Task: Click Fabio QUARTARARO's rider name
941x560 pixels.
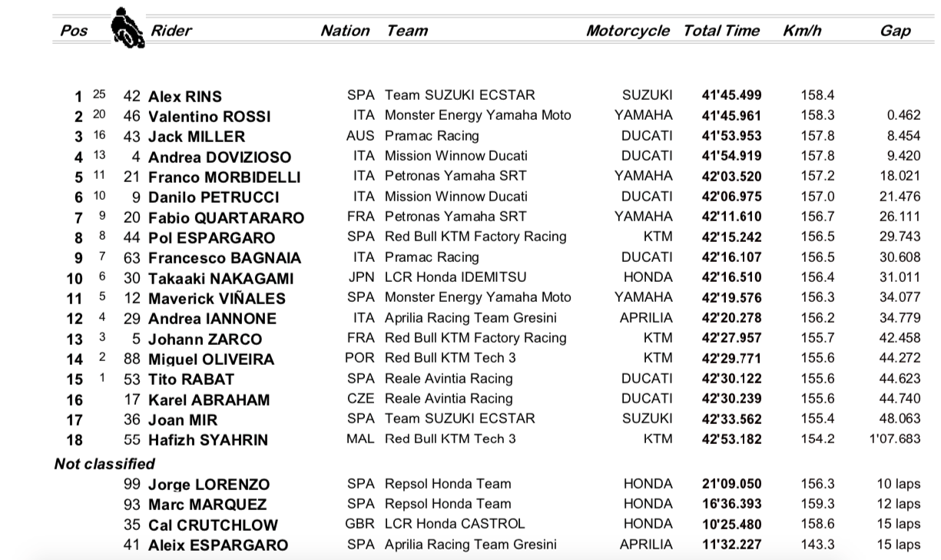Action: point(226,218)
